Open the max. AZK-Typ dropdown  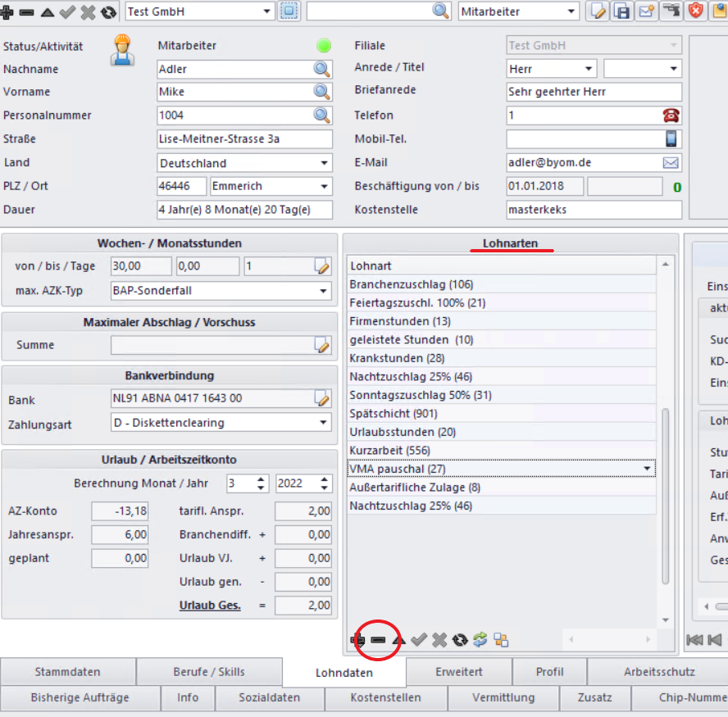325,291
